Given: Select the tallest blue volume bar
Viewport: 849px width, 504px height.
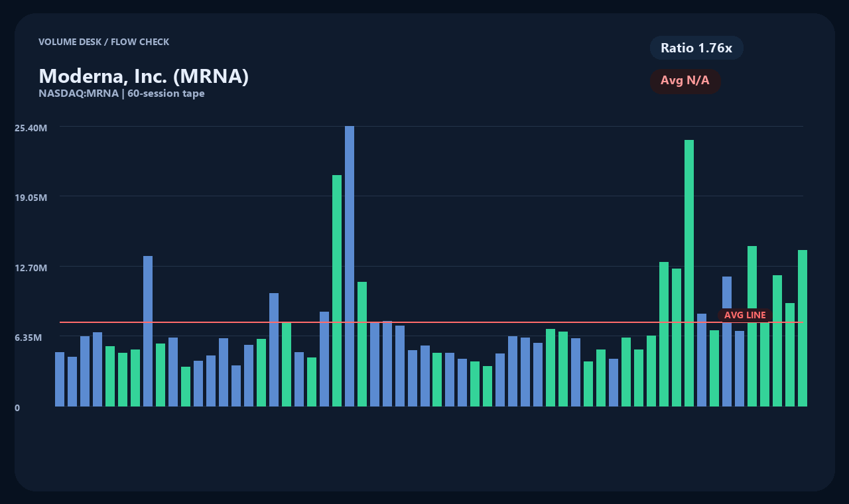Looking at the screenshot, I should pos(350,266).
